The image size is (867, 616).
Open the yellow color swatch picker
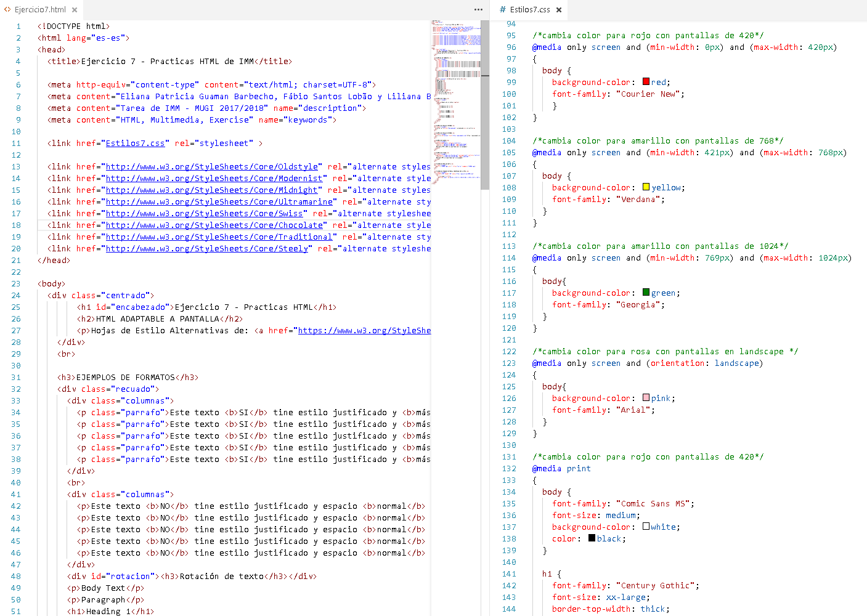coord(646,187)
